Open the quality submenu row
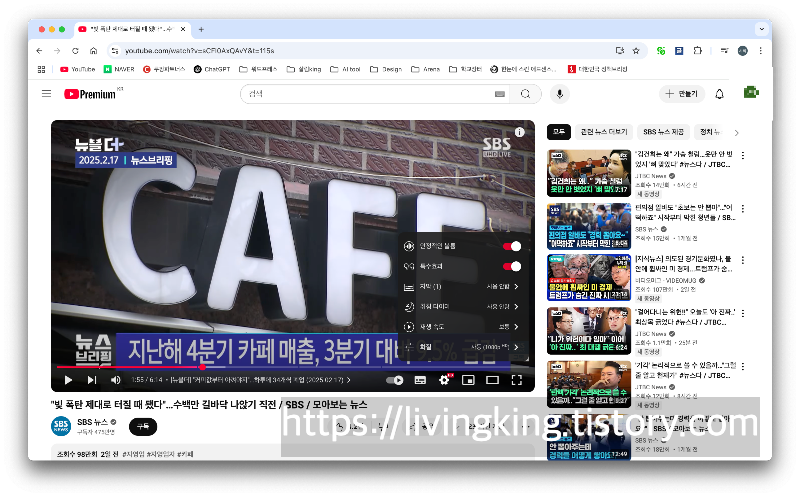The image size is (800, 497). [462, 347]
